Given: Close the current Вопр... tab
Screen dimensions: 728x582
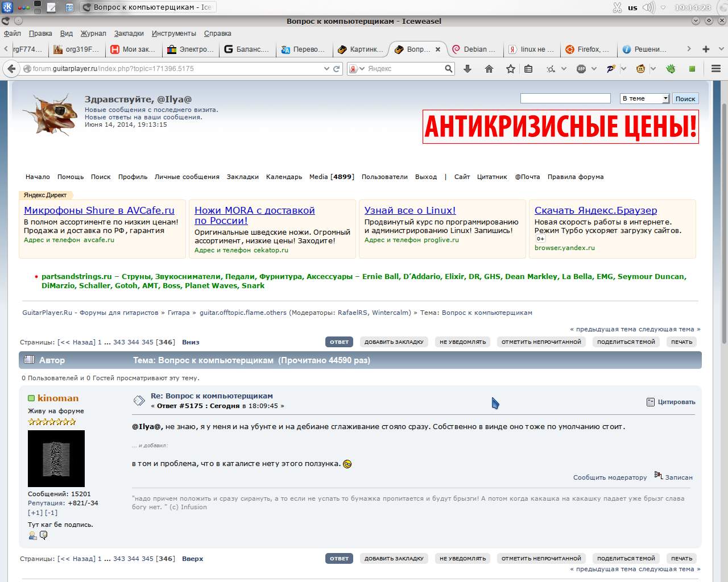Looking at the screenshot, I should point(438,49).
